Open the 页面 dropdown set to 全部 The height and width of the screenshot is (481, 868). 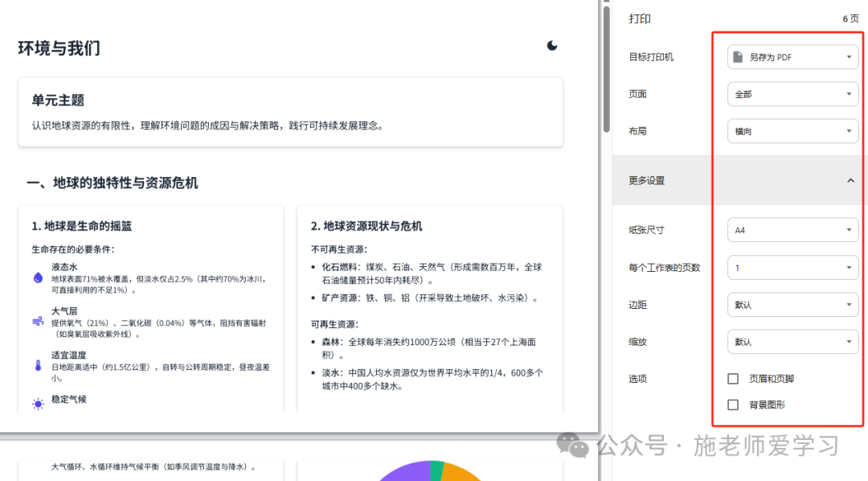[792, 94]
